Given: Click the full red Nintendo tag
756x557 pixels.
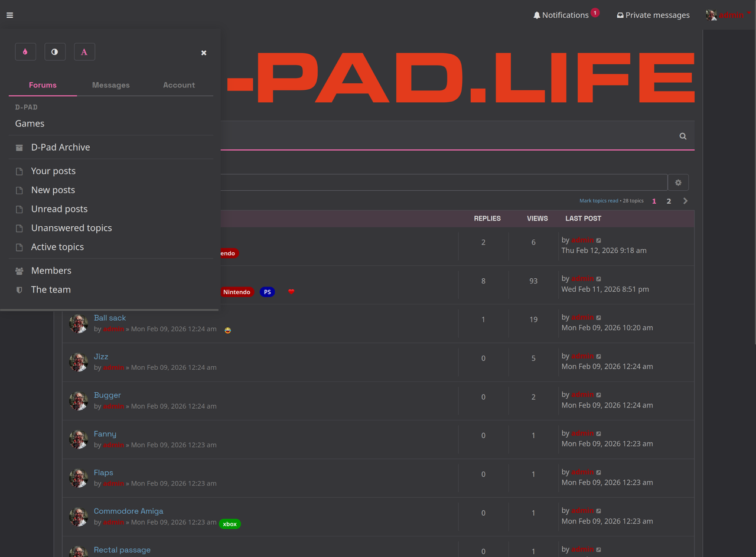Looking at the screenshot, I should click(237, 292).
